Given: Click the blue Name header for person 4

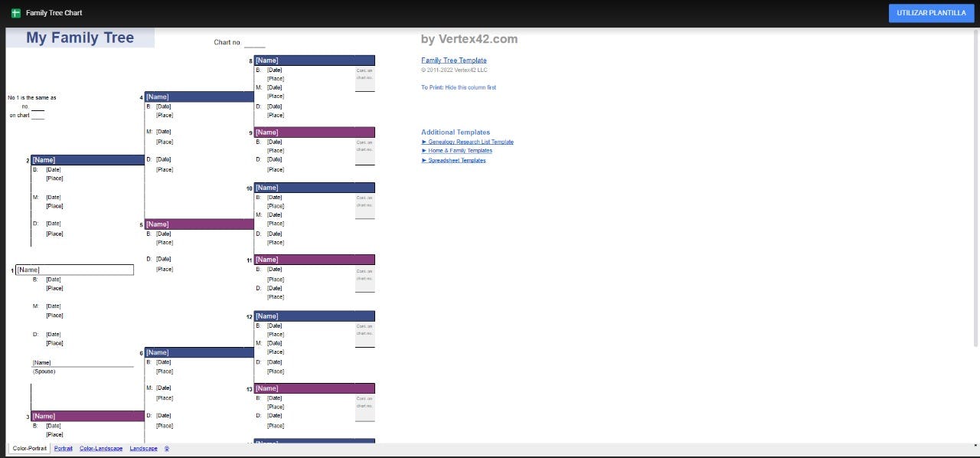Looking at the screenshot, I should (x=199, y=97).
